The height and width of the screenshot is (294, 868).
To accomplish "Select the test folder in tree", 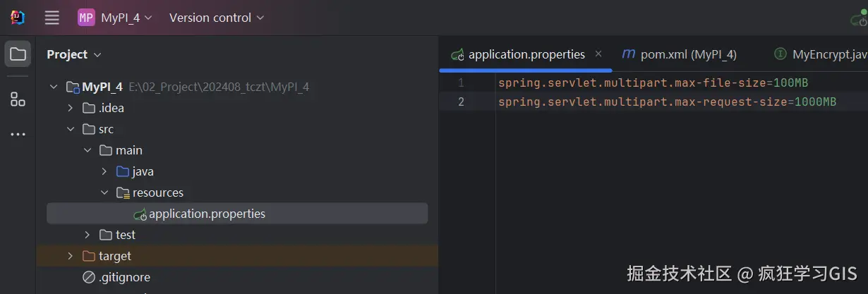I will pyautogui.click(x=125, y=235).
